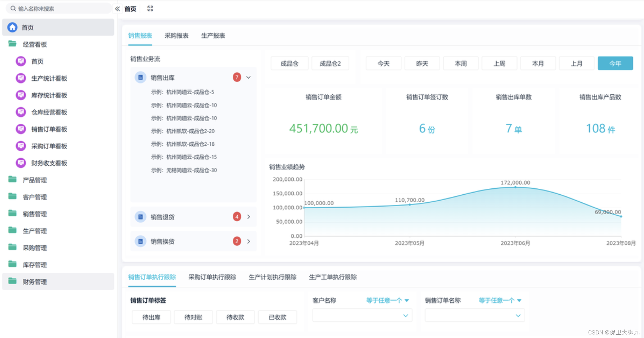Click the red badge 7 on 销售出库
Viewport: 644px width, 338px height.
tap(237, 77)
